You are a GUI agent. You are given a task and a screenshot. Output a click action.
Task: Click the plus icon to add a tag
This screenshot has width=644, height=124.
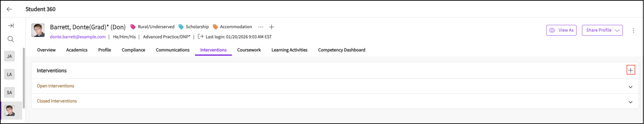pyautogui.click(x=271, y=27)
